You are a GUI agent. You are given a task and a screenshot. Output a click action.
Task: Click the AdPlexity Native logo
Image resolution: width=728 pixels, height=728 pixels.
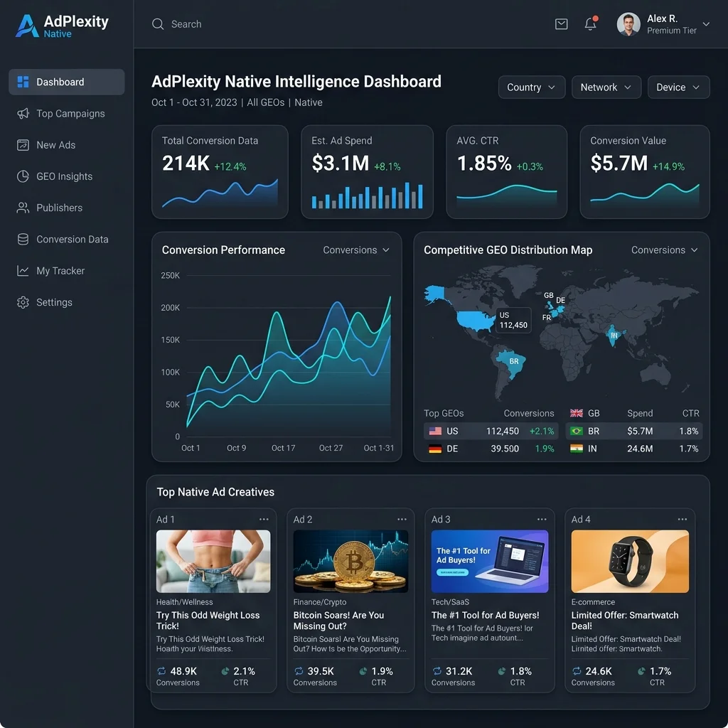62,26
